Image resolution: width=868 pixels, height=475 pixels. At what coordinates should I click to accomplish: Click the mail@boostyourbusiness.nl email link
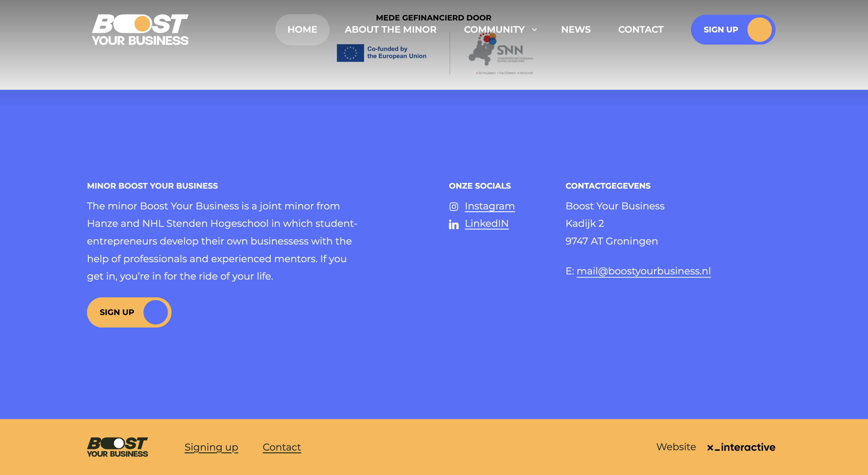pos(644,271)
